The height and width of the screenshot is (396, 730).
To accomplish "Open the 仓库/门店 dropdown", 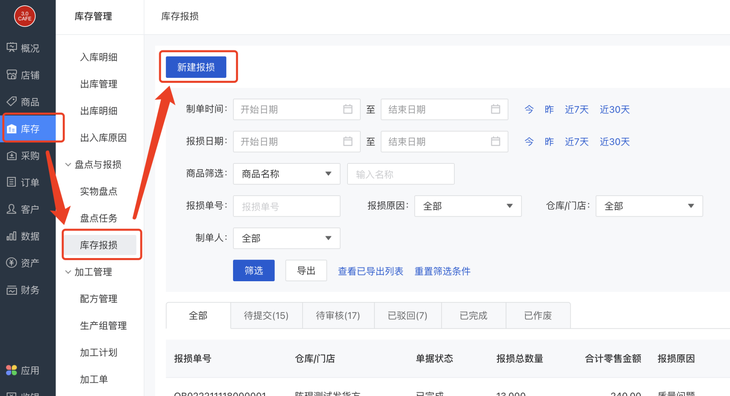I will [x=649, y=206].
